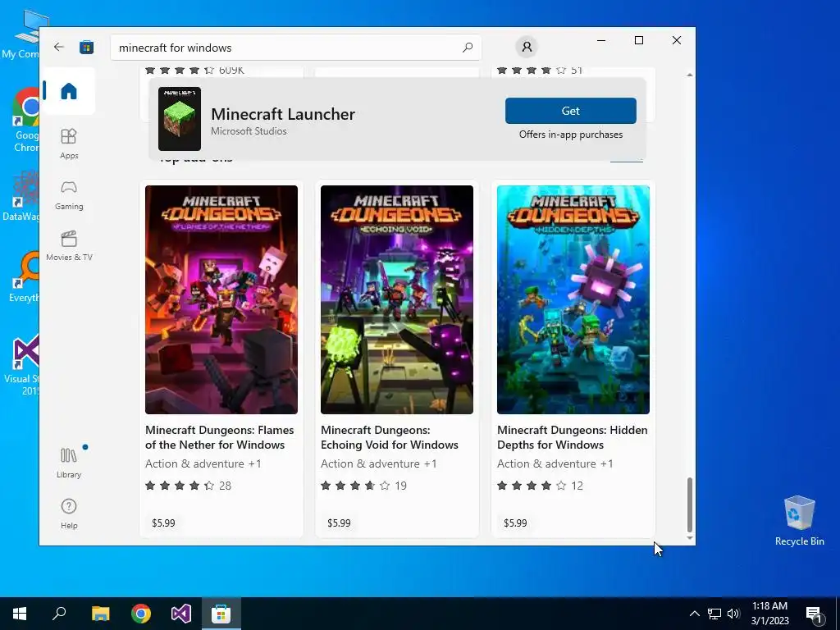Click the search magnifier icon
Screen dimensions: 840x630
tap(468, 47)
